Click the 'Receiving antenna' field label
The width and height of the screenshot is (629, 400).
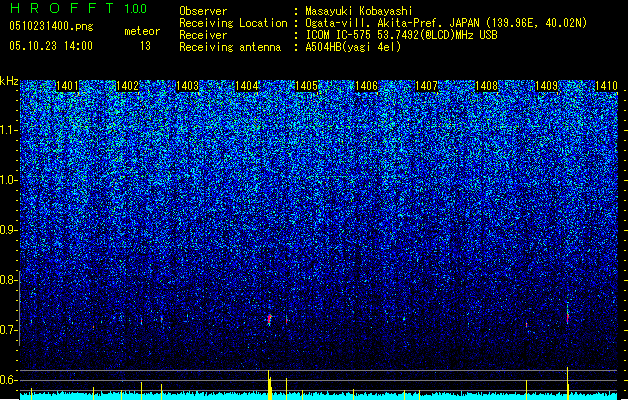coord(230,47)
